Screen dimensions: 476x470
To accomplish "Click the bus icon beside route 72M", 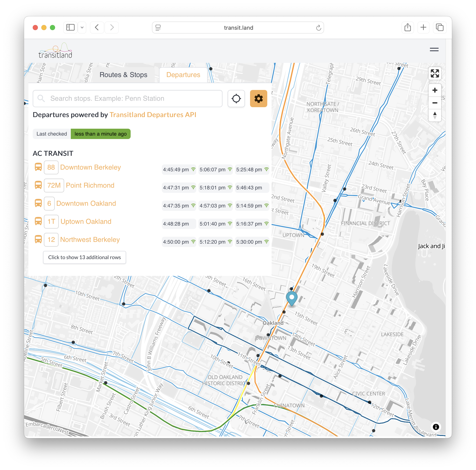I will click(39, 185).
